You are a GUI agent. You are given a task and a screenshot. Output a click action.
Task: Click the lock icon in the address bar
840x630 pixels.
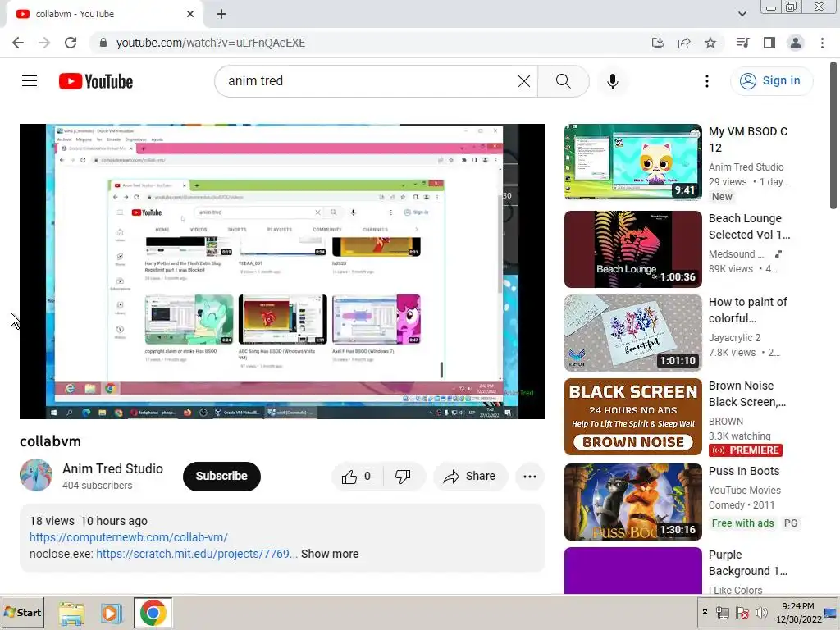(x=103, y=43)
